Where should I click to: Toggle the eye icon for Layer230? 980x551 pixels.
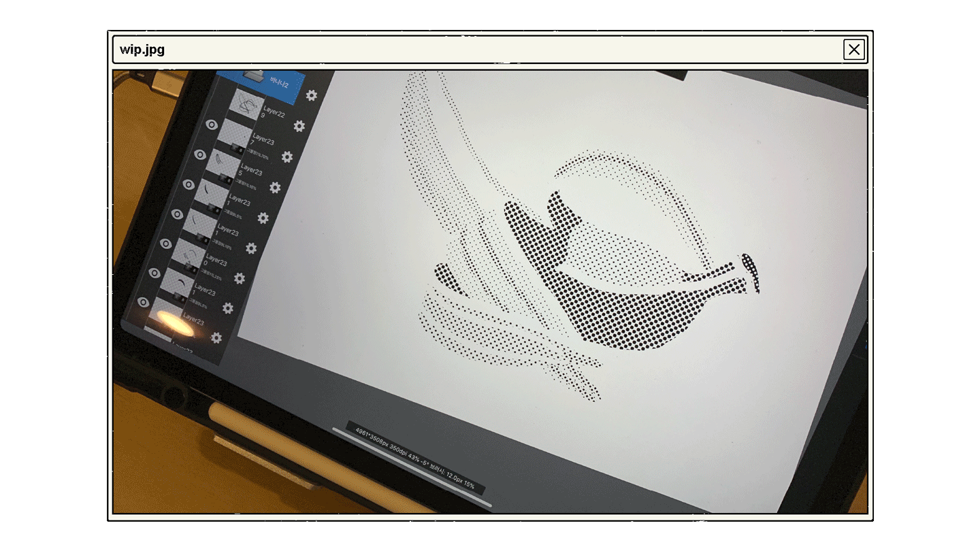(165, 243)
